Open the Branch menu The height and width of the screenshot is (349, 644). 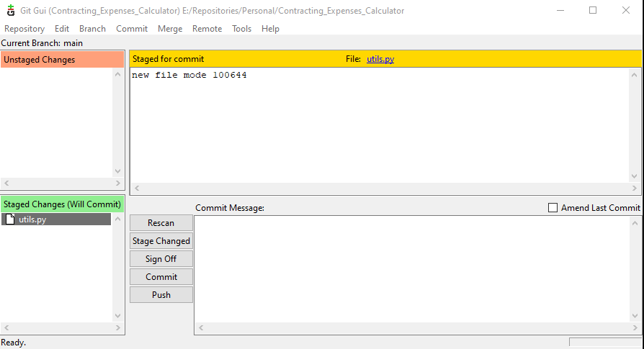(x=92, y=29)
